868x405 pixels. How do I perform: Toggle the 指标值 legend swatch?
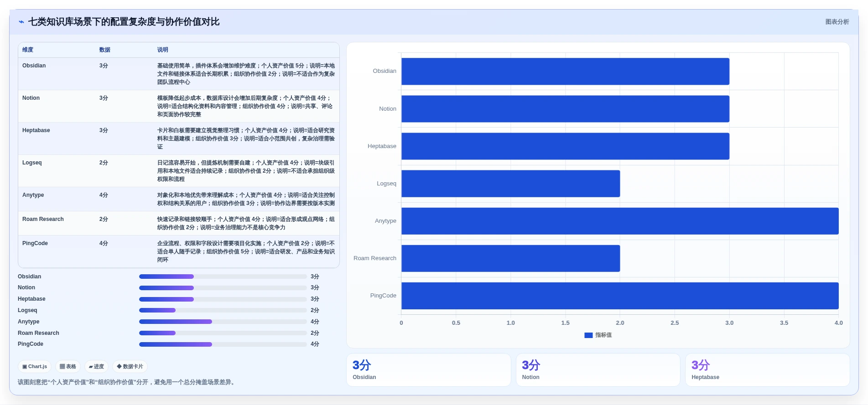pos(588,335)
